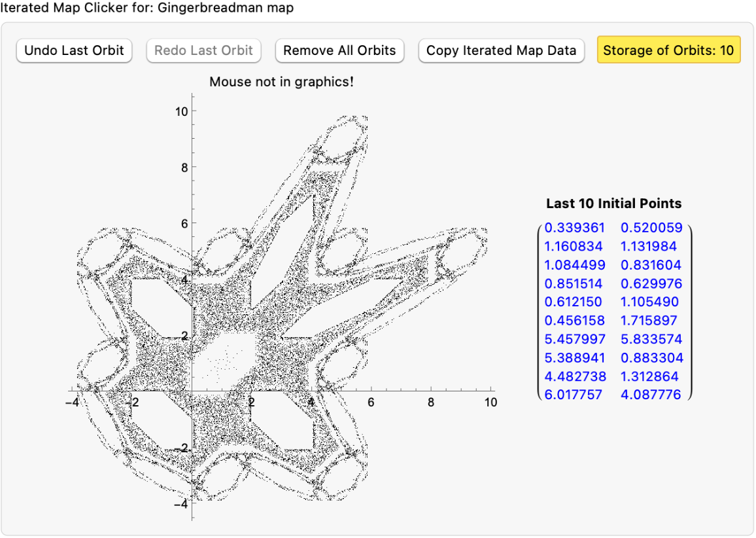Click the initial point value 5.457997
This screenshot has width=756, height=538.
click(575, 339)
